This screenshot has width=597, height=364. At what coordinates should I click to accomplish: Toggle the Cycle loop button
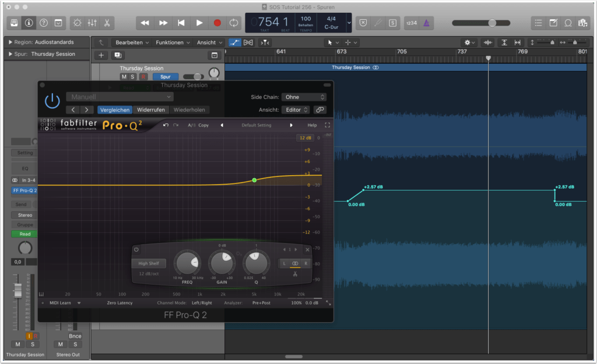pyautogui.click(x=234, y=23)
